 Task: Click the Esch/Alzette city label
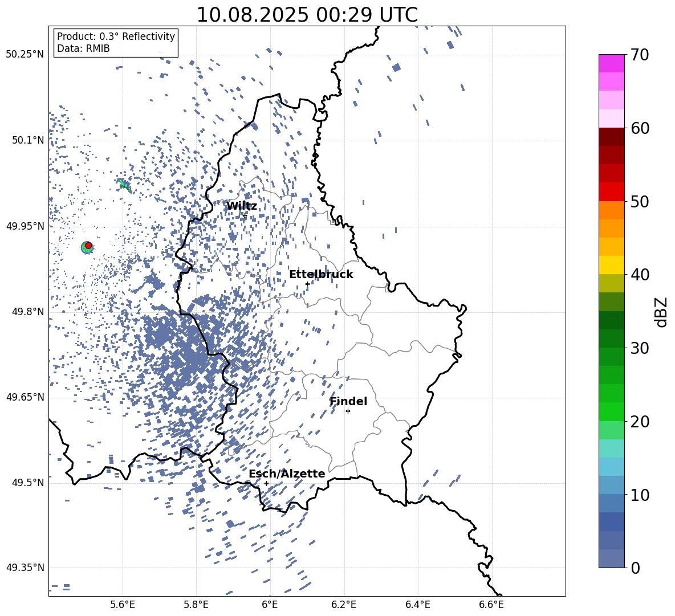(x=287, y=474)
